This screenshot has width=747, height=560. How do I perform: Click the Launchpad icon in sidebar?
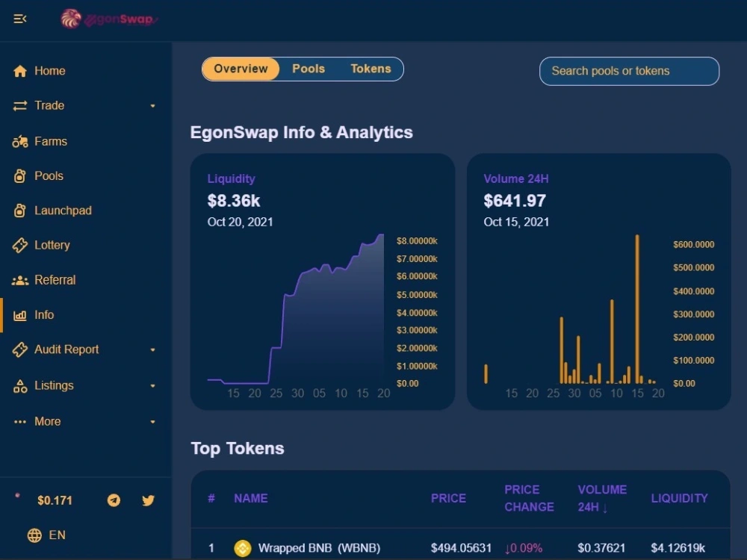[x=19, y=211]
